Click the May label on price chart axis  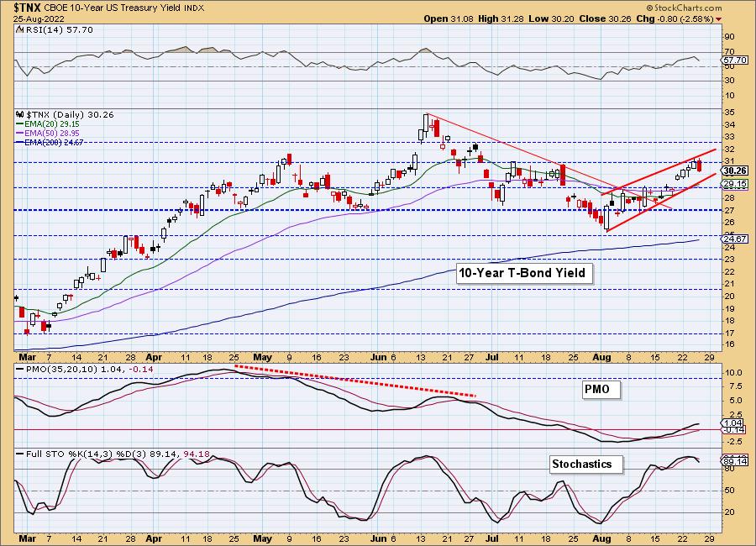point(262,357)
